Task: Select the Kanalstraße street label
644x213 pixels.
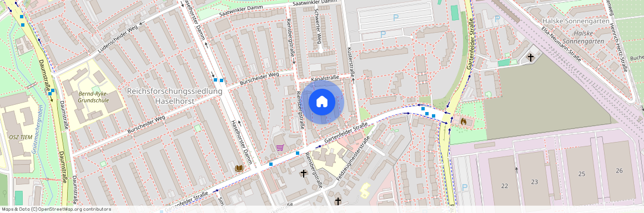Action: click(325, 78)
